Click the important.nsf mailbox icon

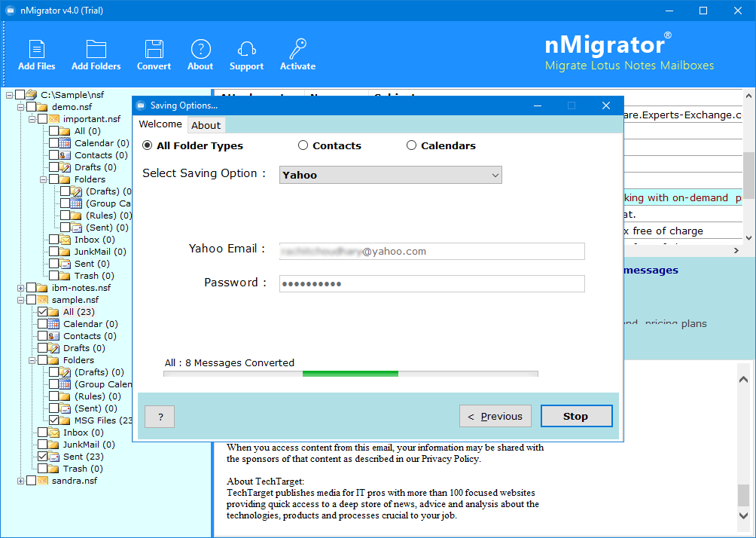tap(54, 119)
